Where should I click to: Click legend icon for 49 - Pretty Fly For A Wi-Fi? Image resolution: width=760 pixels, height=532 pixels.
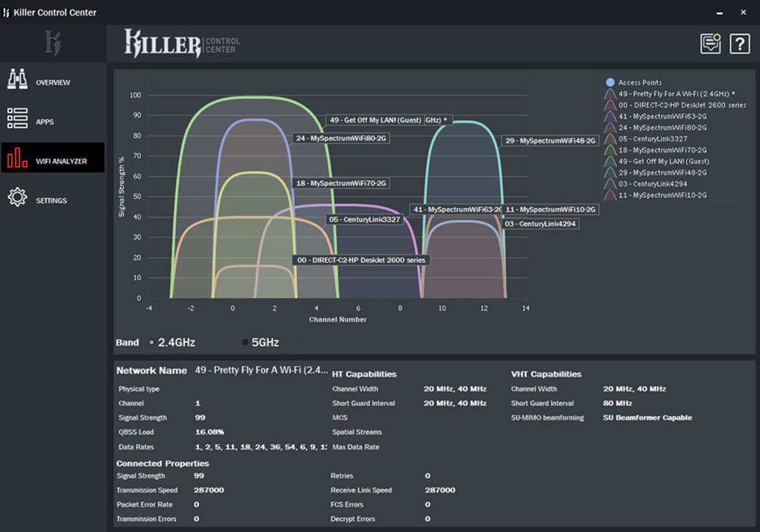point(610,94)
